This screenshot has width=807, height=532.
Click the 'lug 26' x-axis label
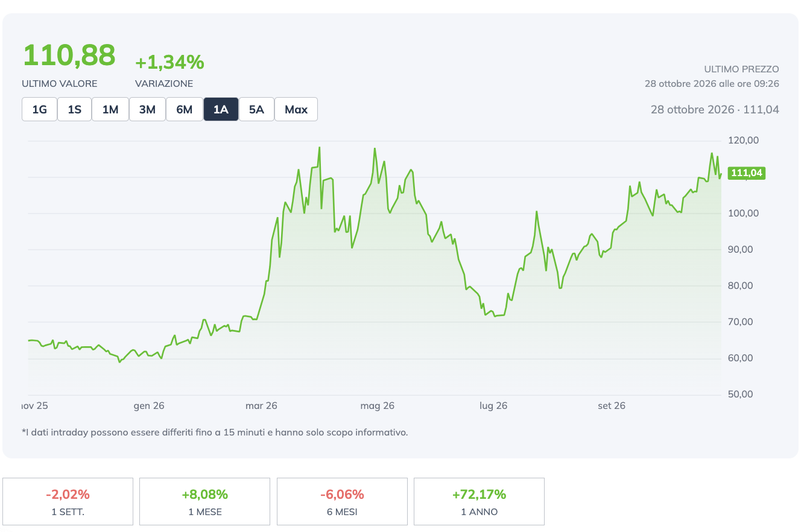pos(493,406)
